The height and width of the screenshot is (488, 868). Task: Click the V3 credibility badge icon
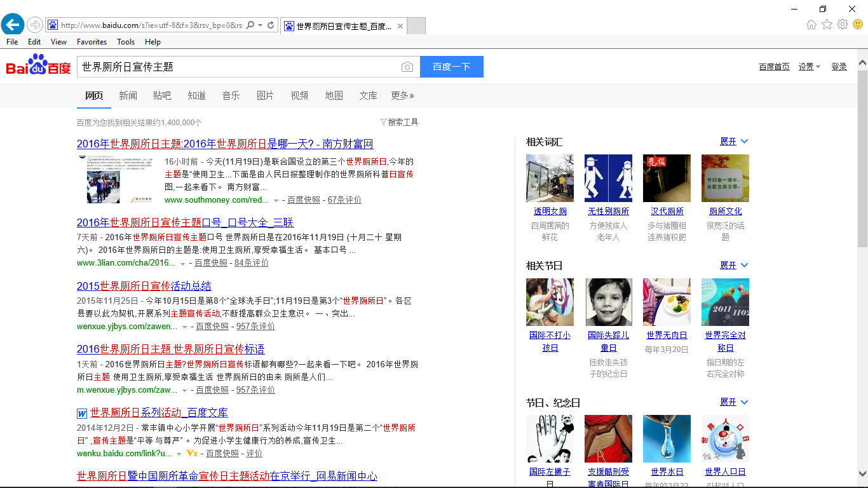point(192,454)
